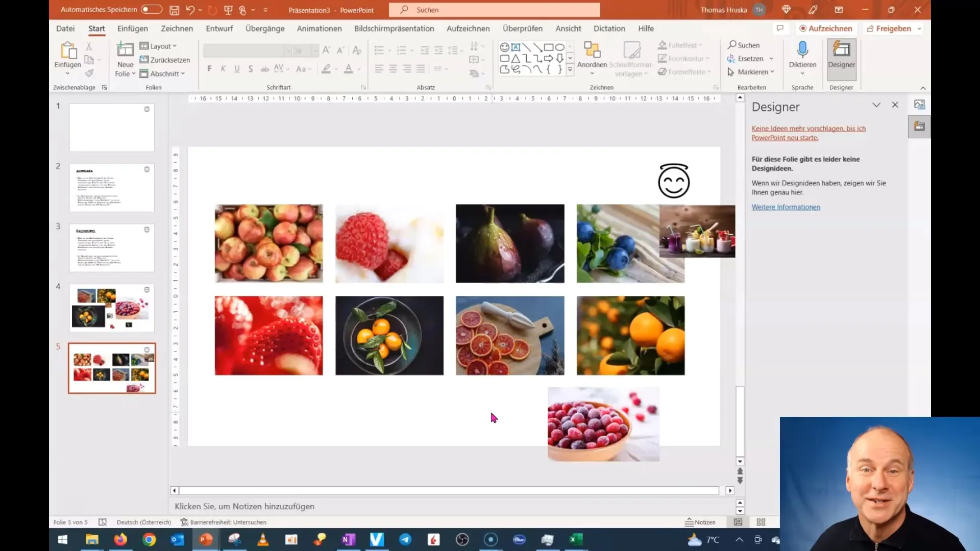This screenshot has height=551, width=980.
Task: Toggle italic formatting K
Action: pos(223,69)
